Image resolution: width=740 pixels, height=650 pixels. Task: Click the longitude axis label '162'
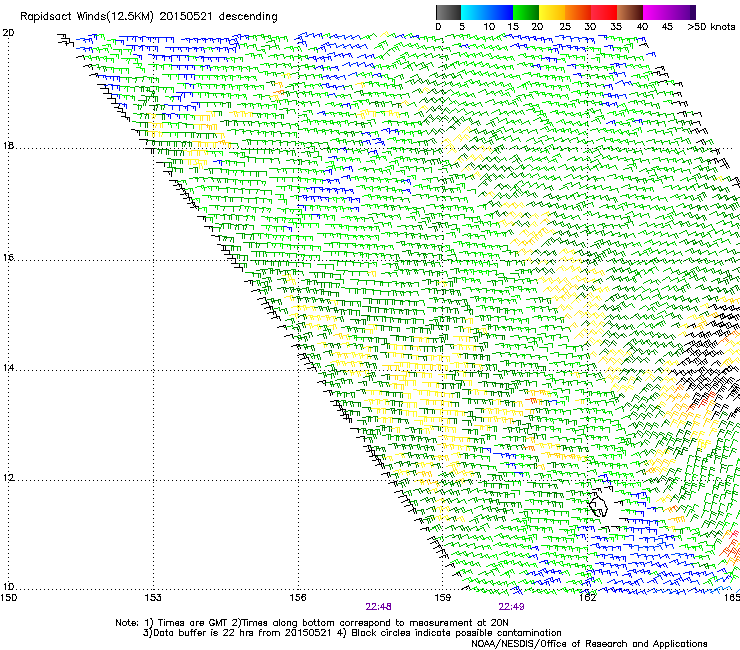point(588,598)
